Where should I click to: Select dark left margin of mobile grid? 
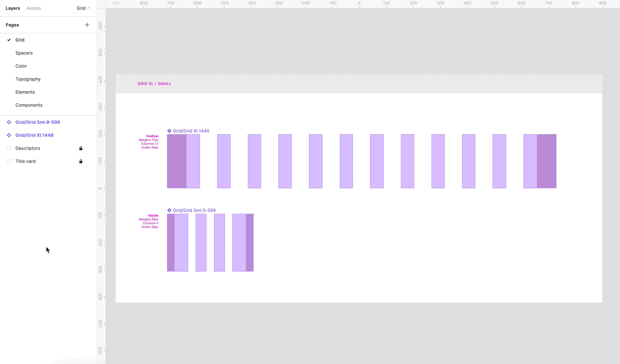171,242
